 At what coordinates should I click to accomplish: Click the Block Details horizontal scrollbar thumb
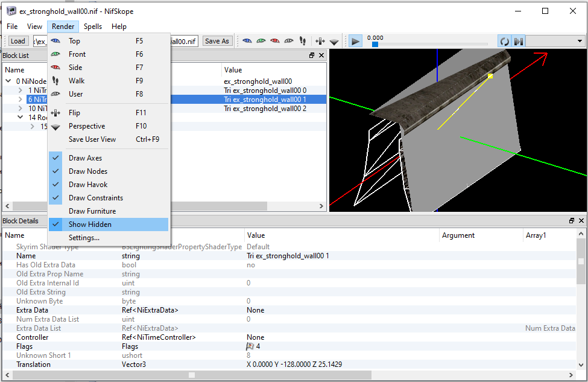point(192,375)
